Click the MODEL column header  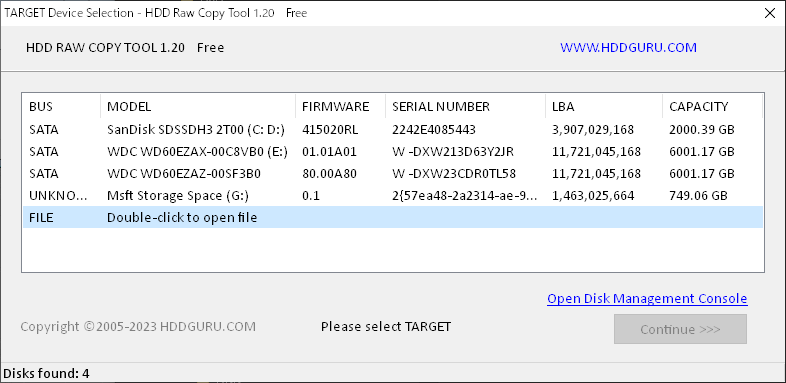point(198,106)
